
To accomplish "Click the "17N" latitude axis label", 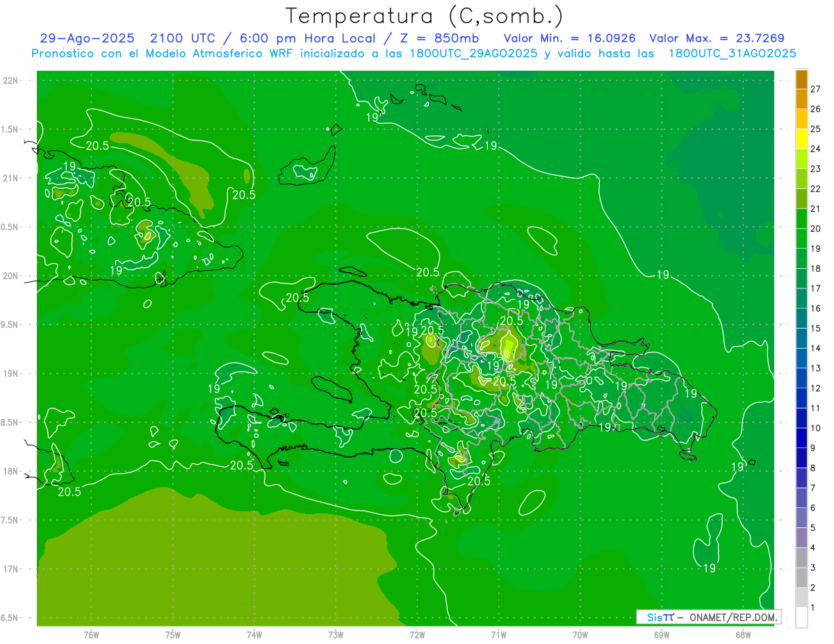I will [x=10, y=569].
